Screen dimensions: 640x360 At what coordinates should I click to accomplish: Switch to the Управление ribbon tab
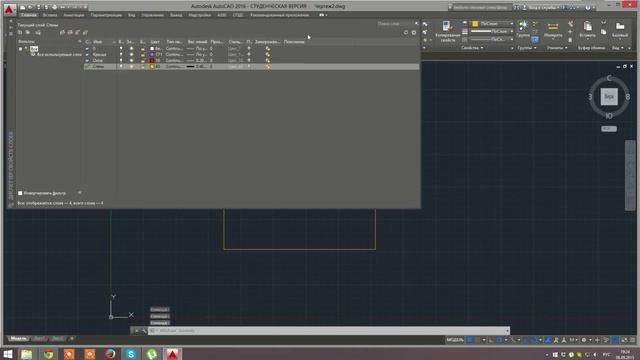click(x=153, y=15)
